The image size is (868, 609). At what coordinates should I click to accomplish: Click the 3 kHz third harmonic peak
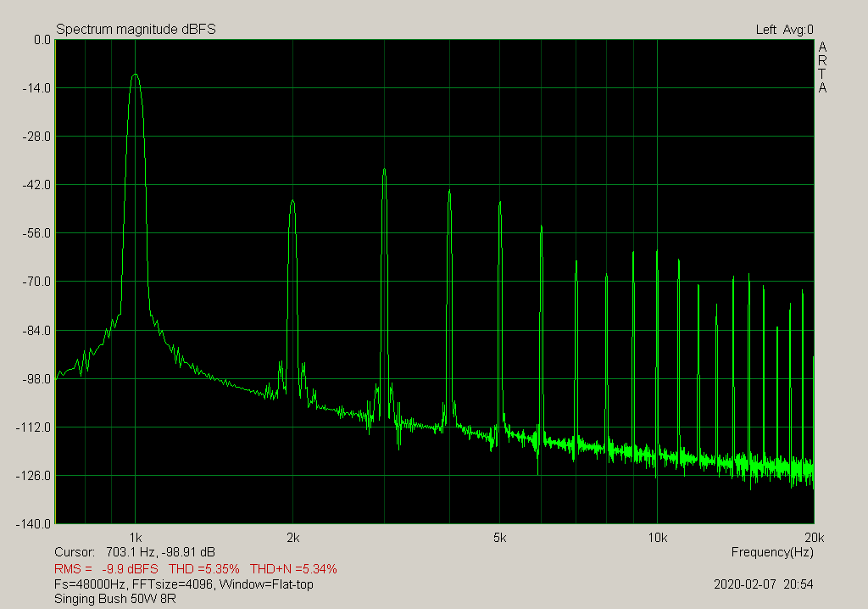[384, 170]
